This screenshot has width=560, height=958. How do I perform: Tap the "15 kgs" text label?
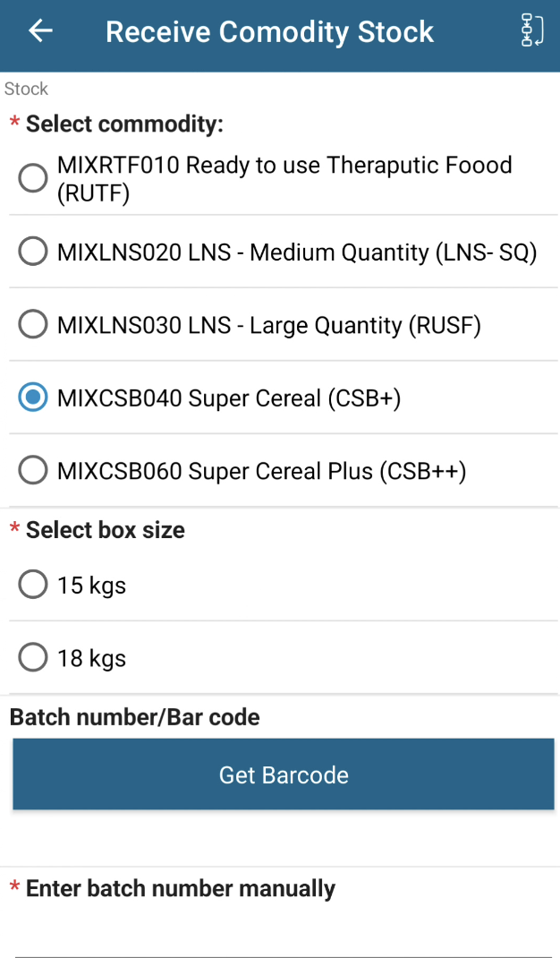[x=91, y=586]
